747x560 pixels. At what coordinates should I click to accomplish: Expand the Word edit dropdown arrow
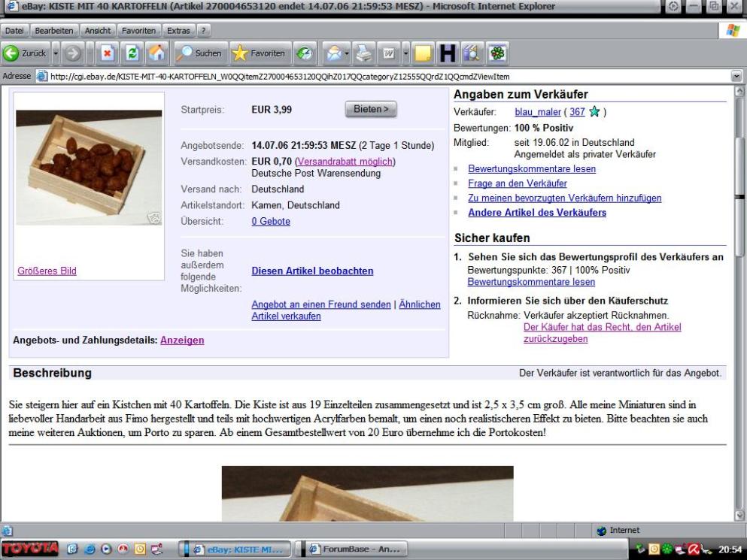pyautogui.click(x=405, y=53)
